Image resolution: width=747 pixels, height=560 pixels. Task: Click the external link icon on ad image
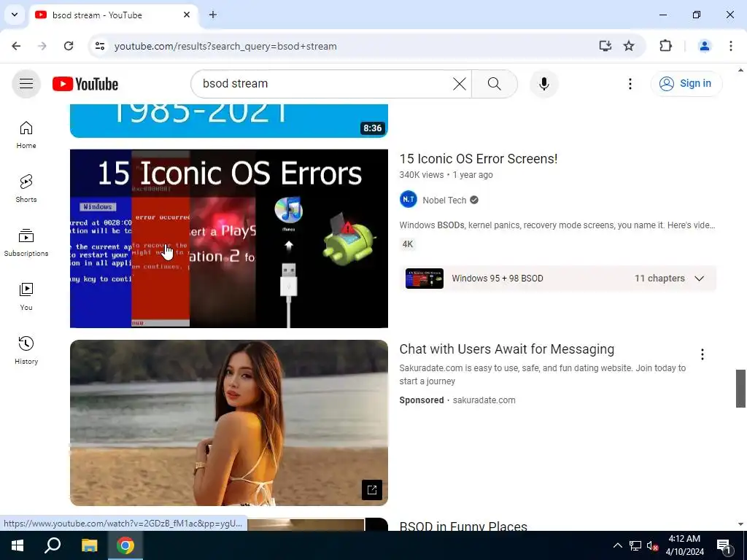click(371, 489)
